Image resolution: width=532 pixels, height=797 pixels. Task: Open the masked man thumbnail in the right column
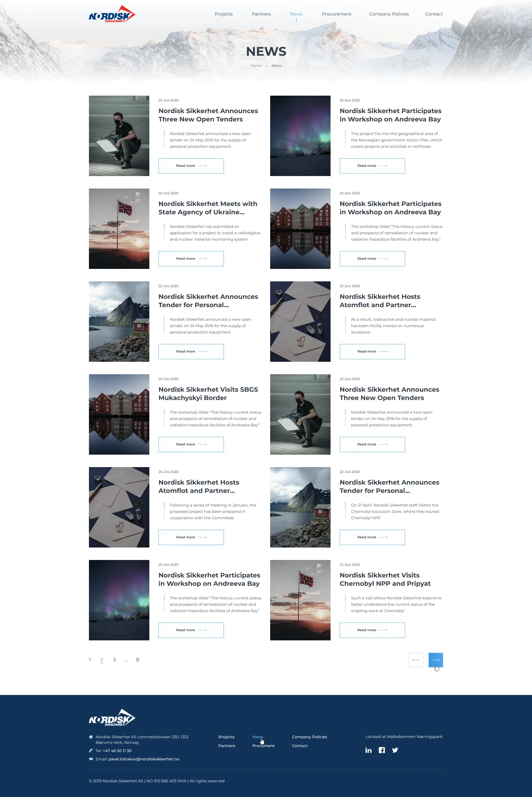pos(300,414)
